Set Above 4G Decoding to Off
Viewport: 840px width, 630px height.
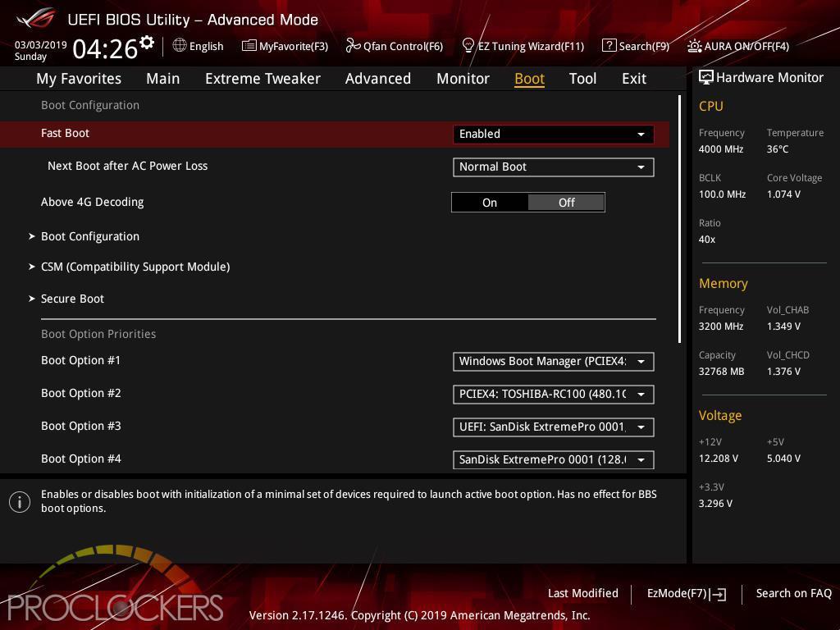[566, 203]
